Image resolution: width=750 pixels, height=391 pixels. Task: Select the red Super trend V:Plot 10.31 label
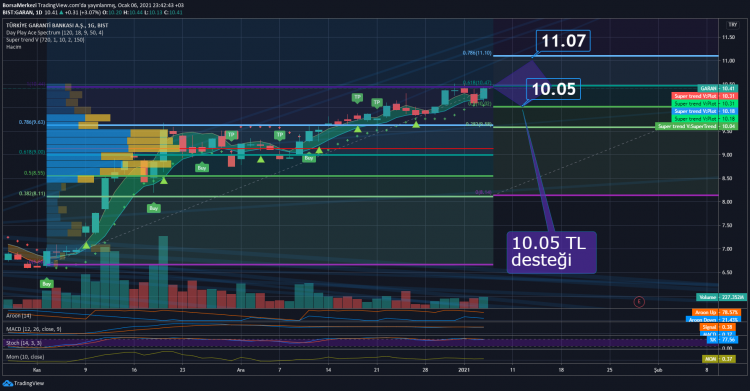pyautogui.click(x=704, y=96)
